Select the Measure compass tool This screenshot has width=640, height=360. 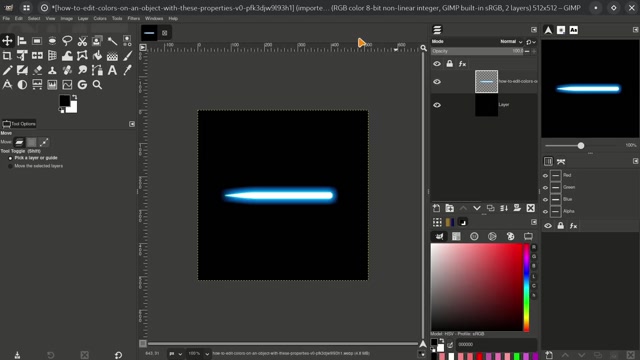coord(7,85)
